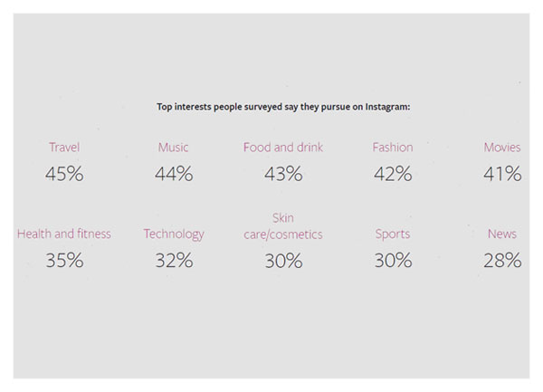The width and height of the screenshot is (543, 392).
Task: Click the News interest label
Action: pos(502,234)
